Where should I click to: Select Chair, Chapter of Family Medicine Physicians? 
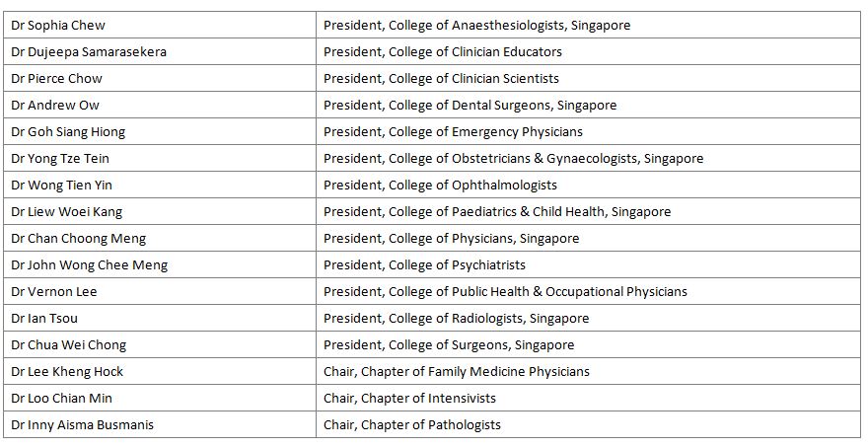[x=457, y=371]
